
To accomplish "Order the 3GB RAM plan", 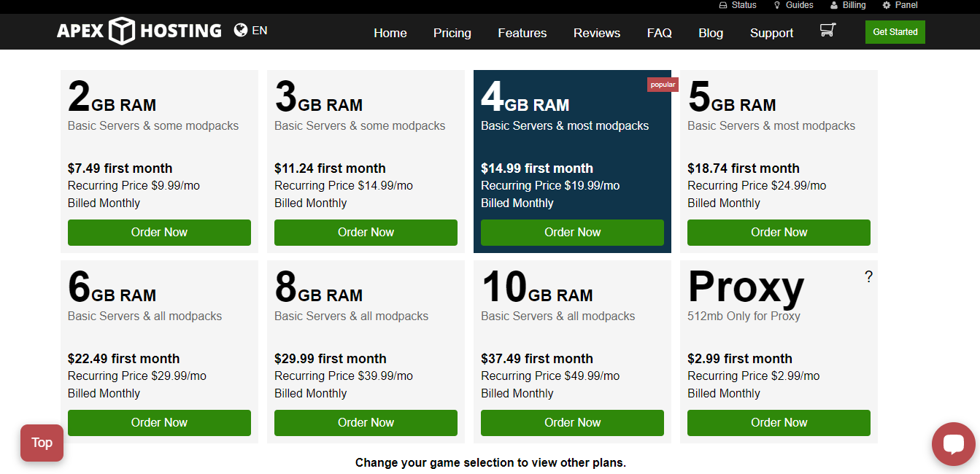I will (x=366, y=233).
